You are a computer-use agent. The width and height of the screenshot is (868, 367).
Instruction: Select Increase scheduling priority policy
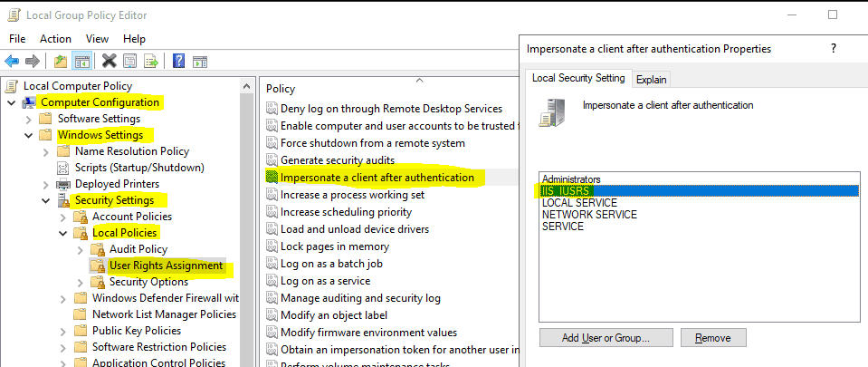coord(346,212)
